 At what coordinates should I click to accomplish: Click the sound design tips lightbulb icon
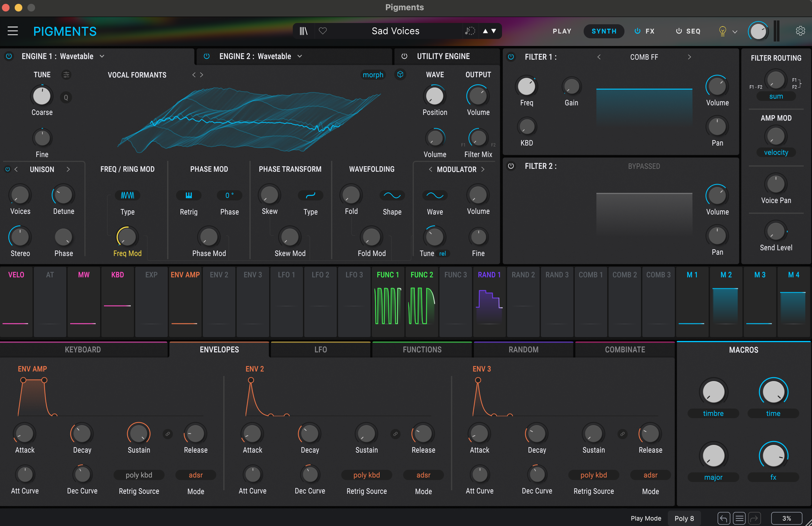tap(722, 31)
